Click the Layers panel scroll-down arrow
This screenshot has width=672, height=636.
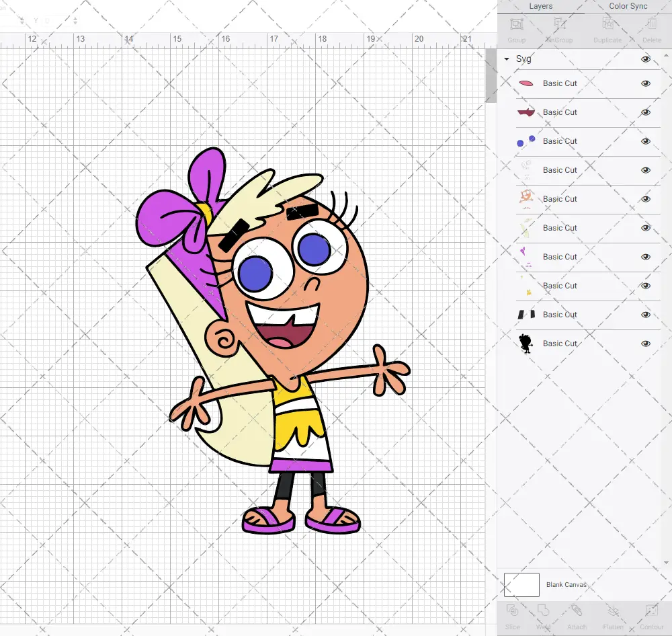665,563
